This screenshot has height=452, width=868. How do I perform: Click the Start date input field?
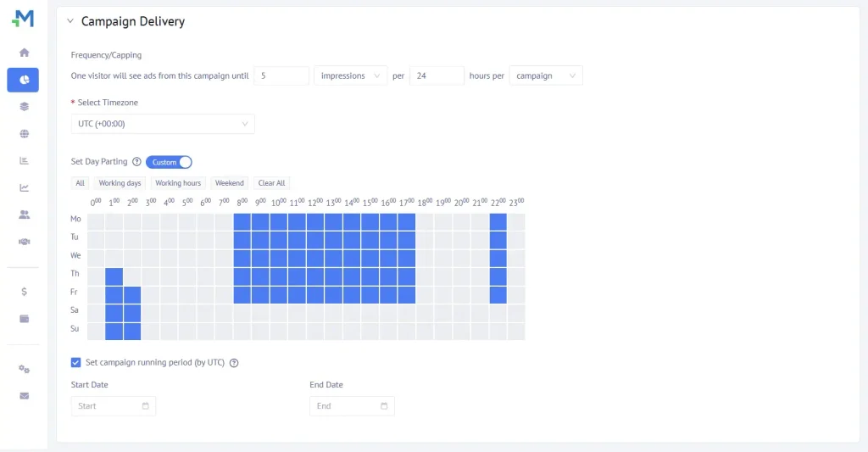[x=114, y=406]
